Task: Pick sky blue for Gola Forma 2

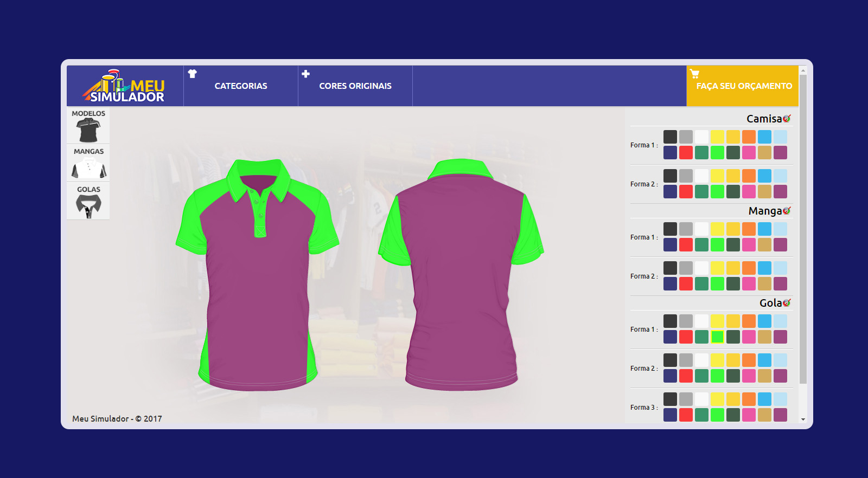Action: 764,360
